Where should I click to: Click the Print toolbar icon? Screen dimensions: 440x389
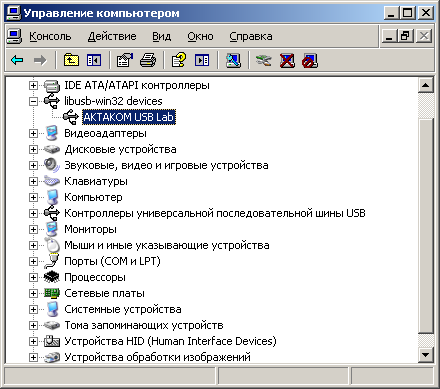(148, 60)
